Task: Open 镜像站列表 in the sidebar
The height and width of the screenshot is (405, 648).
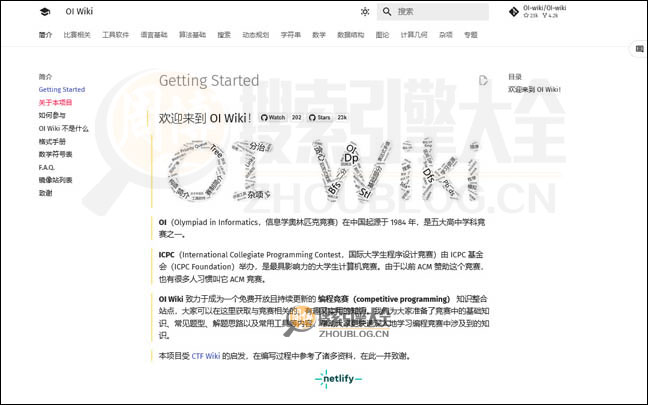Action: pos(55,180)
